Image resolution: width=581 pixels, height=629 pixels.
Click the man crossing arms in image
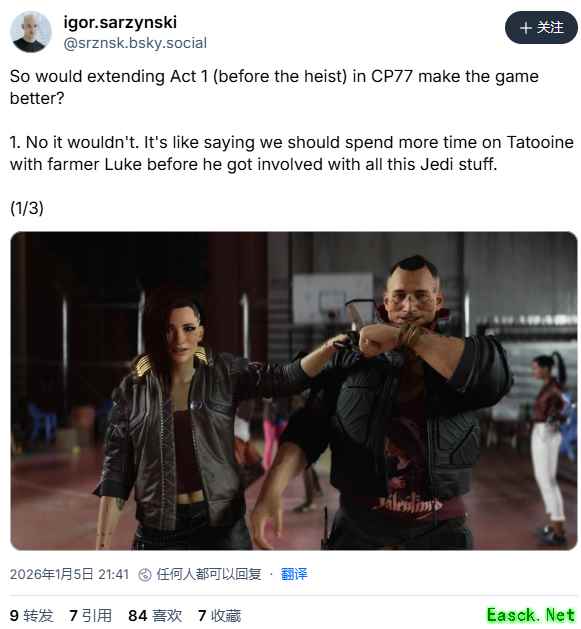(x=397, y=401)
